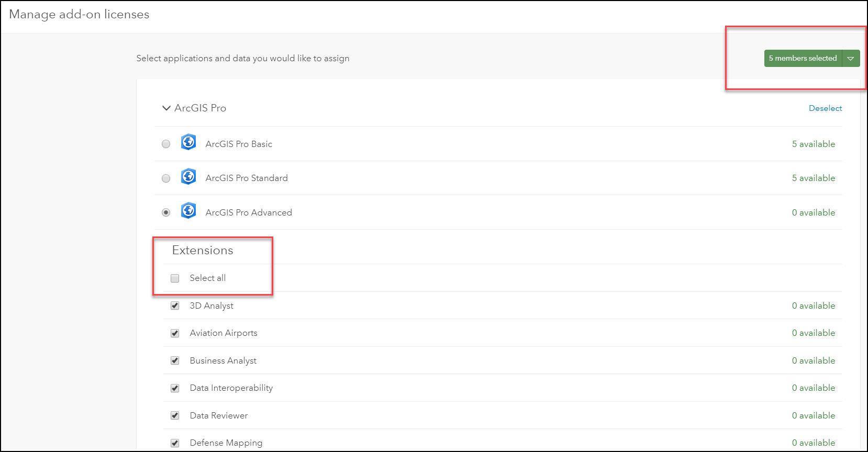Click the Defense Mapping label

[x=226, y=443]
